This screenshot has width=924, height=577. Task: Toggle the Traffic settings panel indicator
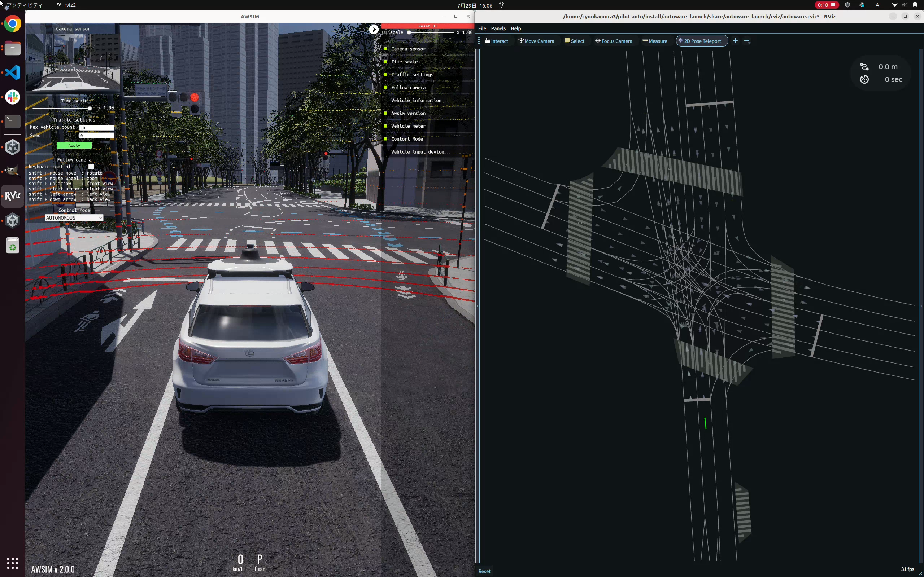pos(385,74)
